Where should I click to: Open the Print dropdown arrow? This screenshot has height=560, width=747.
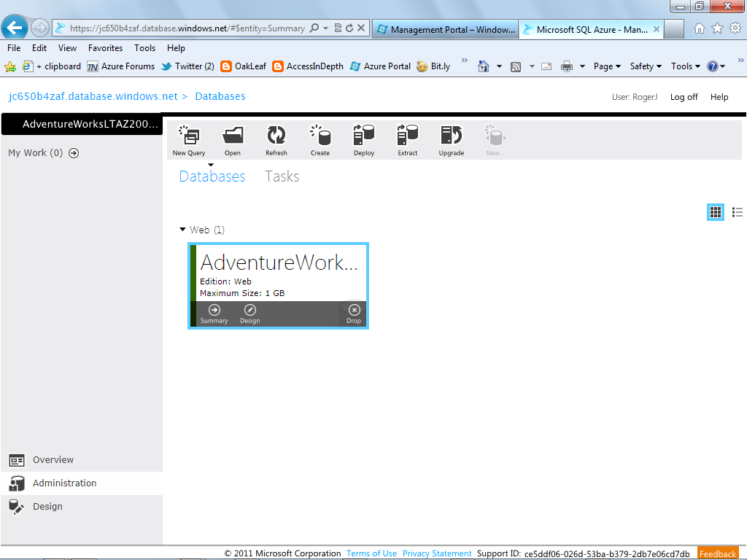pyautogui.click(x=582, y=66)
